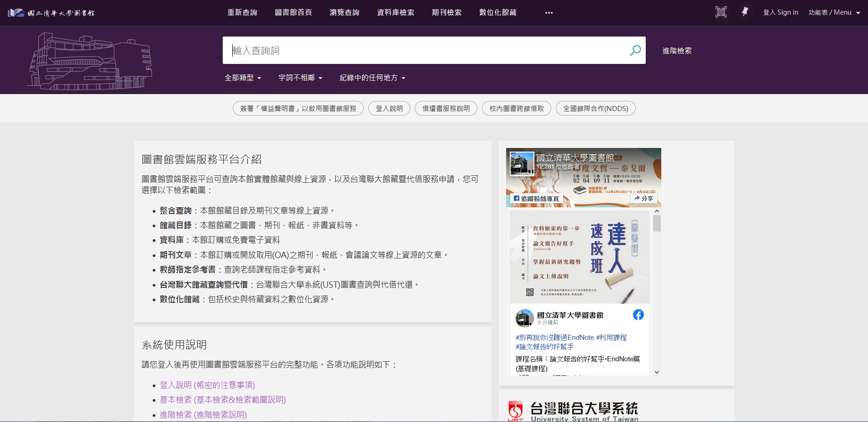The image size is (868, 422).
Task: Click the 全國館際合作(NDDS) button
Action: 595,108
